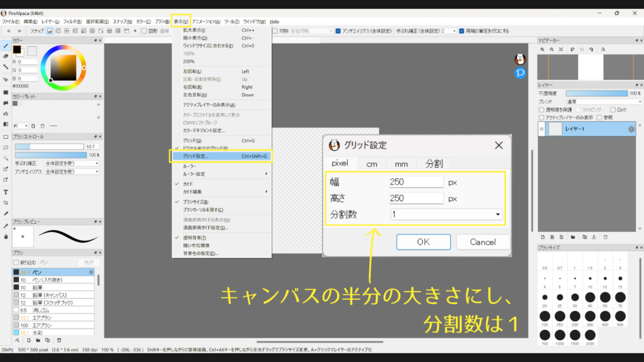Open ブレンド mode dropdown
The height and width of the screenshot is (362, 644).
604,101
